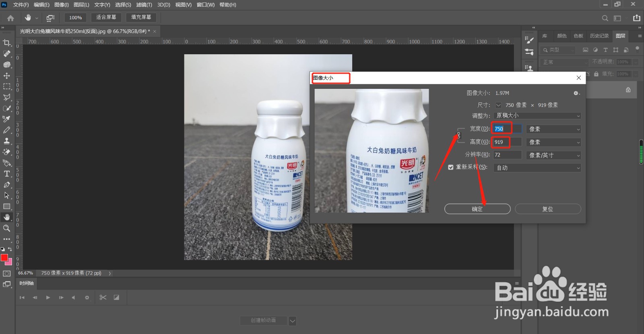644x334 pixels.
Task: Click the 复位 reset button
Action: (x=548, y=209)
